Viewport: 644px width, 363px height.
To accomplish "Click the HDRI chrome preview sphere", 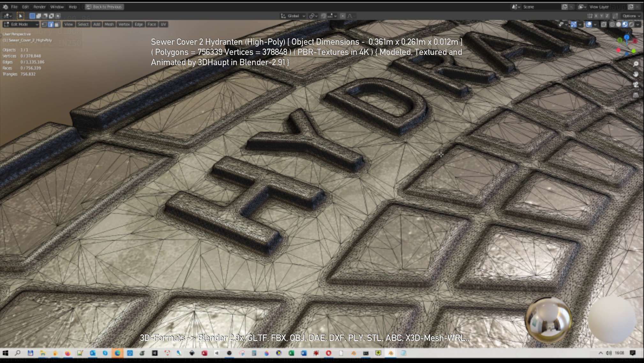I will pos(549,320).
